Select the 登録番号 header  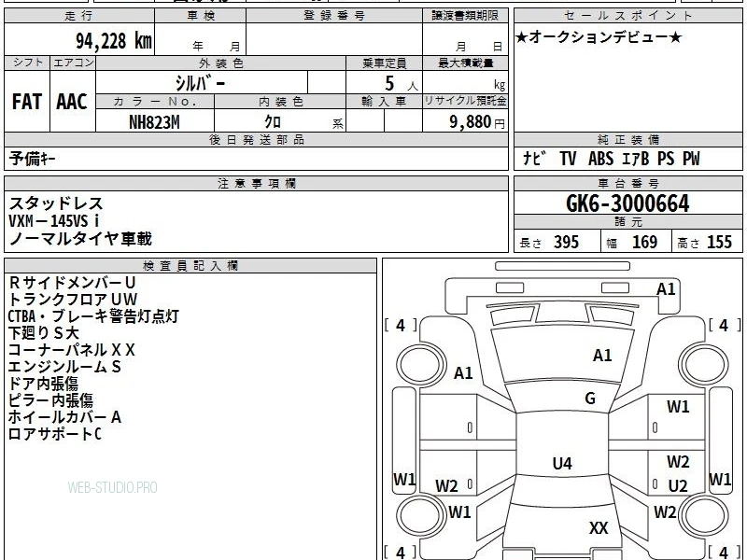pos(334,16)
